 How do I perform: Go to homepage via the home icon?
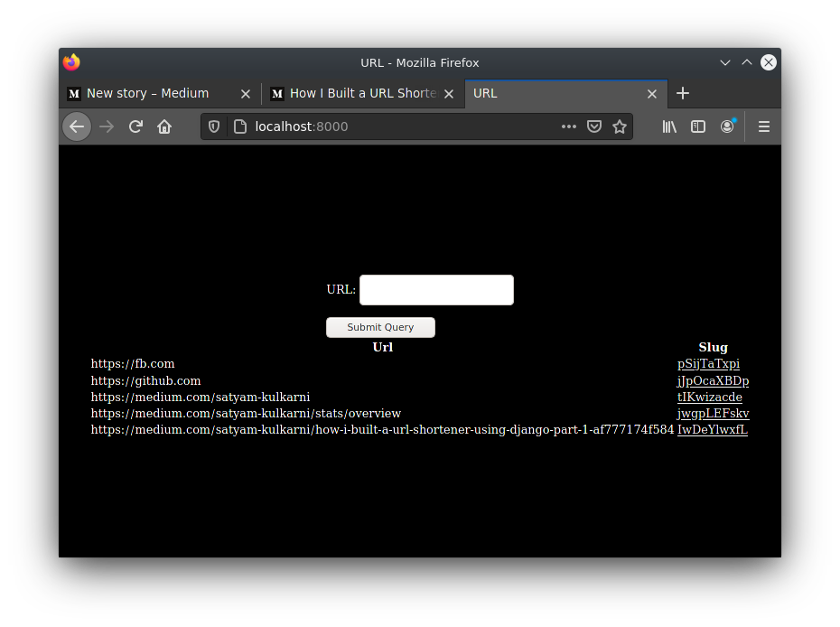pos(164,126)
